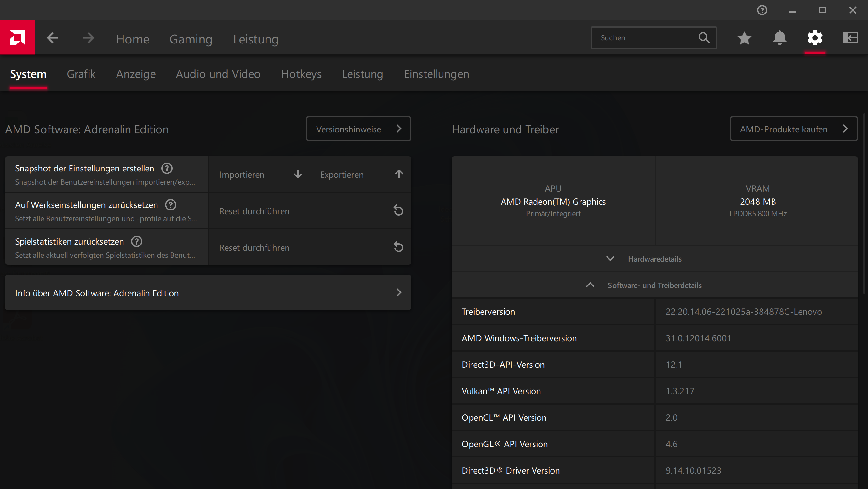
Task: Select Treiberversion value 22.20.14.06-221025a-384878C-Lenovo
Action: click(x=743, y=312)
